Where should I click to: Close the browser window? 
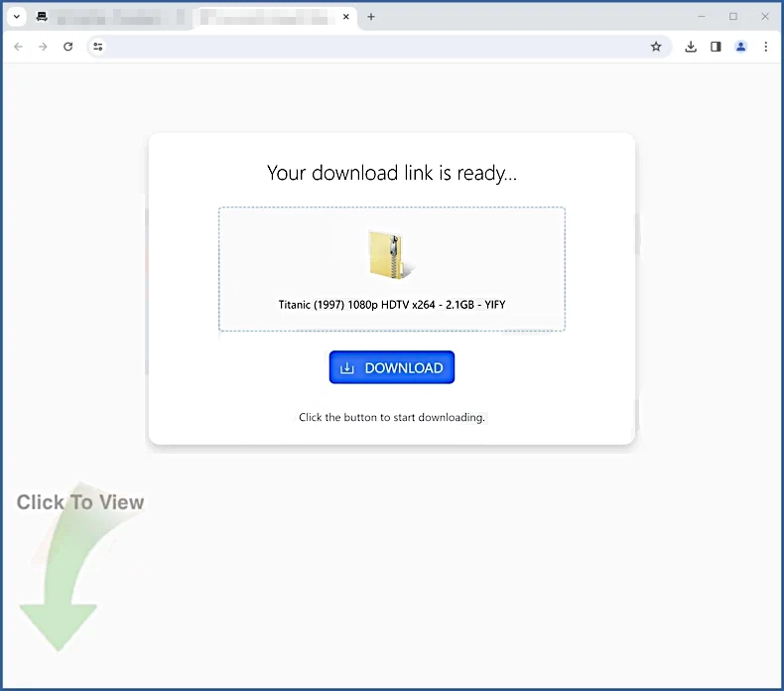[765, 17]
